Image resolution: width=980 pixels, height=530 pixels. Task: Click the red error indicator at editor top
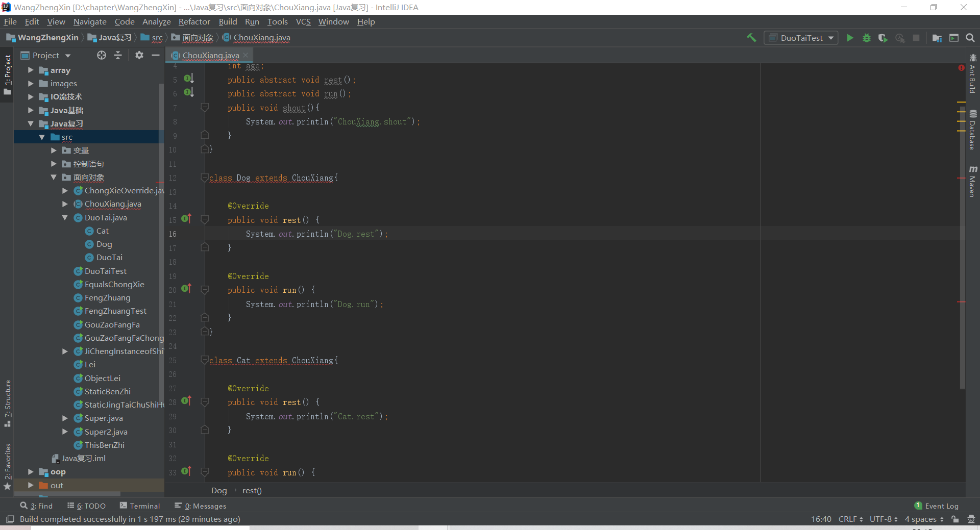(x=962, y=68)
